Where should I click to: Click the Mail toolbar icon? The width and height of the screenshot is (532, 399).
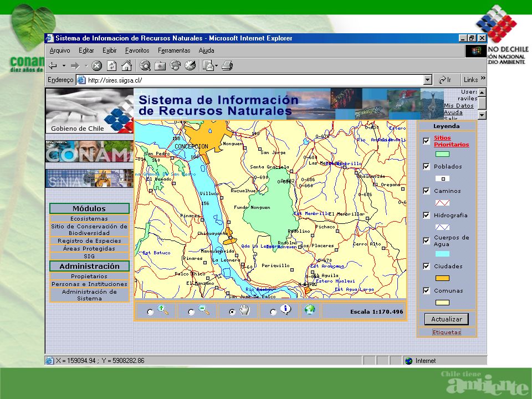pos(208,65)
